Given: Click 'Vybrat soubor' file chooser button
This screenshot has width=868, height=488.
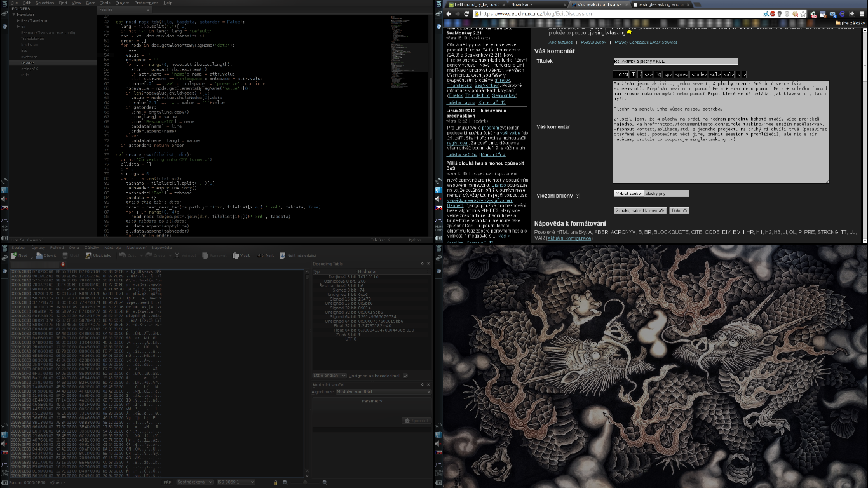Looking at the screenshot, I should pos(628,193).
